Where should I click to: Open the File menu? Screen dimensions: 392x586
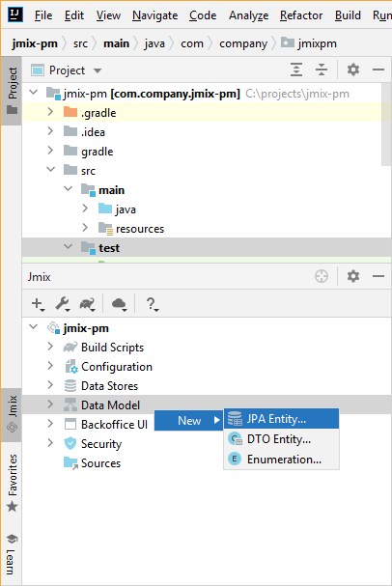pyautogui.click(x=43, y=15)
